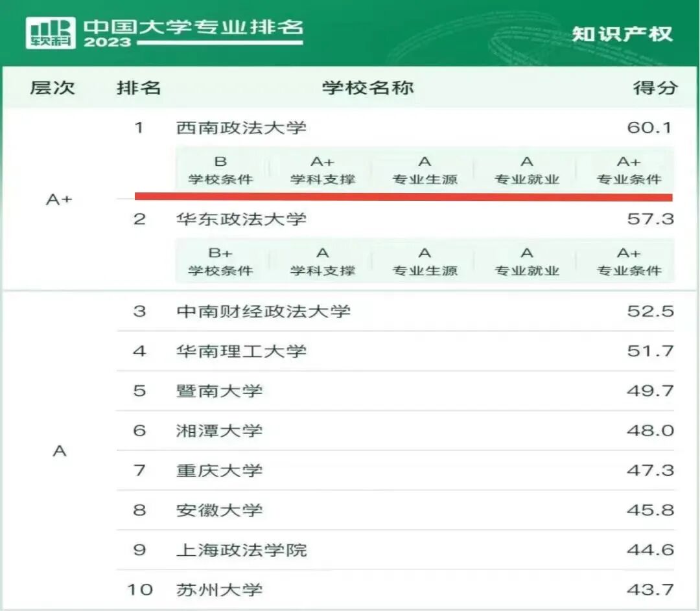
Task: Open 西南政法大学 ranking entry
Action: click(x=241, y=127)
